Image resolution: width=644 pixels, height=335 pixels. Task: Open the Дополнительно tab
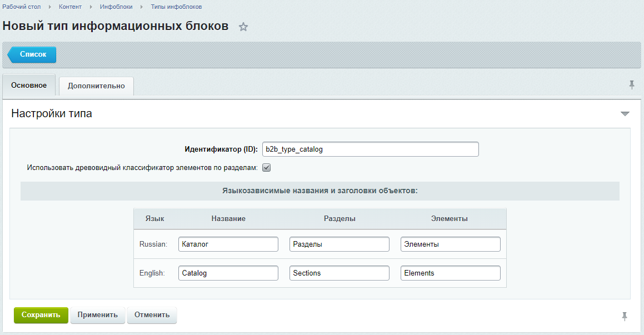pyautogui.click(x=96, y=86)
